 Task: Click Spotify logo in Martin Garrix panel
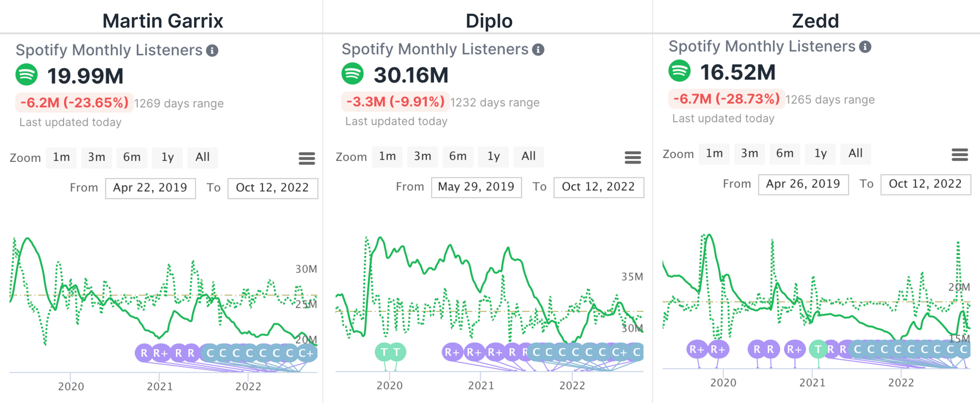[x=26, y=75]
